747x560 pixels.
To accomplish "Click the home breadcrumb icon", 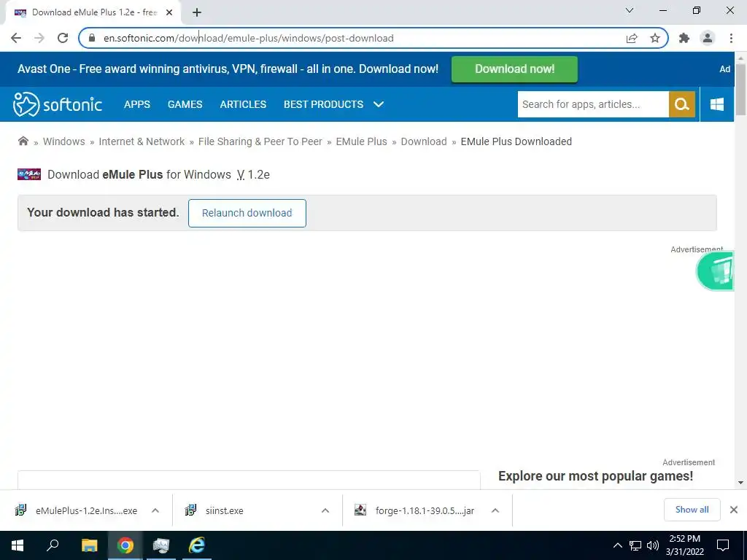I will [23, 141].
